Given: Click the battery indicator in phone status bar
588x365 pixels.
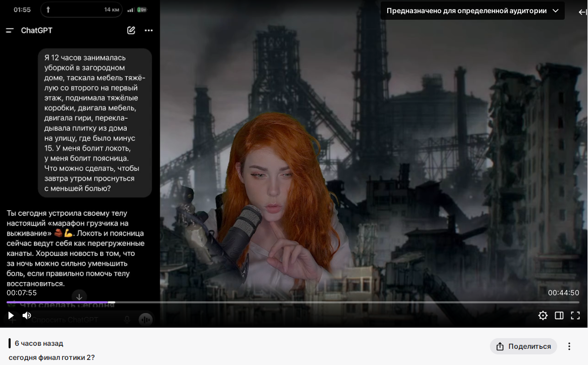Looking at the screenshot, I should pyautogui.click(x=142, y=10).
